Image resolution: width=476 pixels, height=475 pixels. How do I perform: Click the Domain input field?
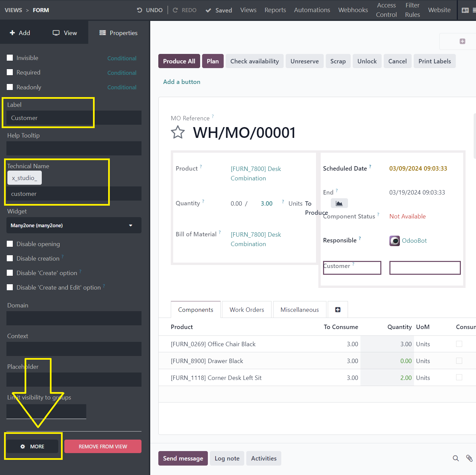pyautogui.click(x=74, y=318)
